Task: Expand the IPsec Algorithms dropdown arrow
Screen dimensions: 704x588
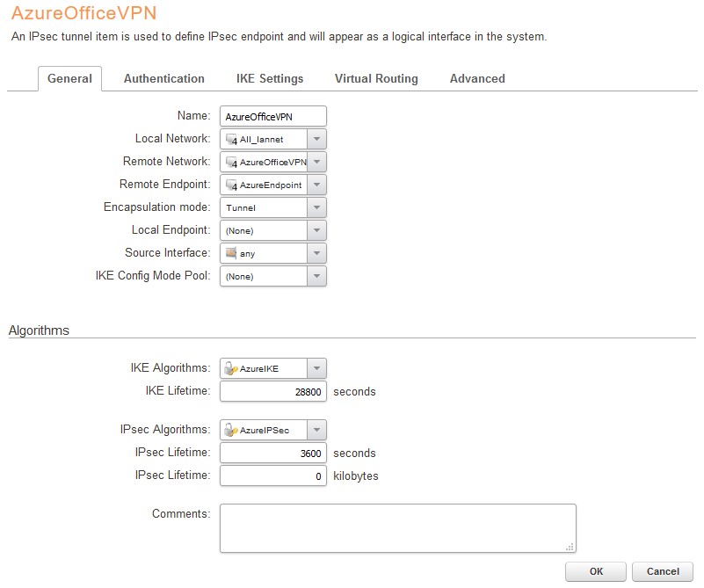Action: click(316, 430)
